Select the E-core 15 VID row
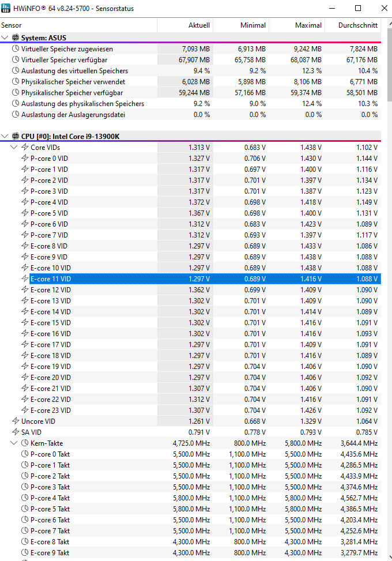The image size is (392, 561). 190,322
